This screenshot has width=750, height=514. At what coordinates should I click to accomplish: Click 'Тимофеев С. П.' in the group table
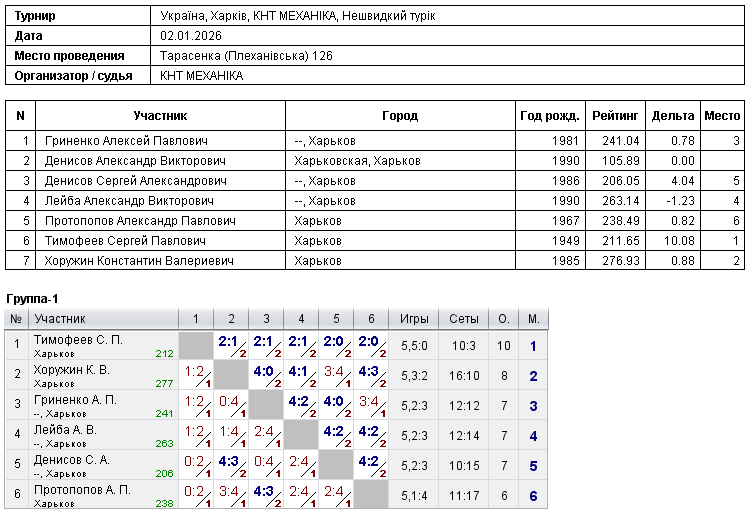pyautogui.click(x=78, y=340)
